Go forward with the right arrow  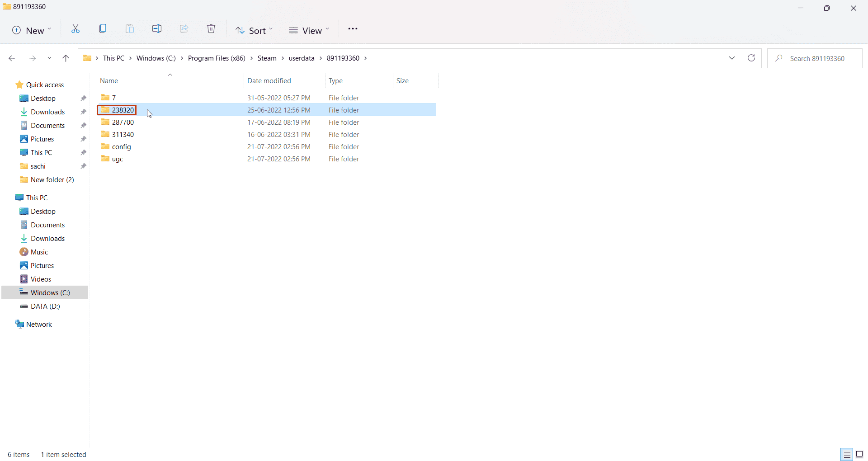click(32, 58)
